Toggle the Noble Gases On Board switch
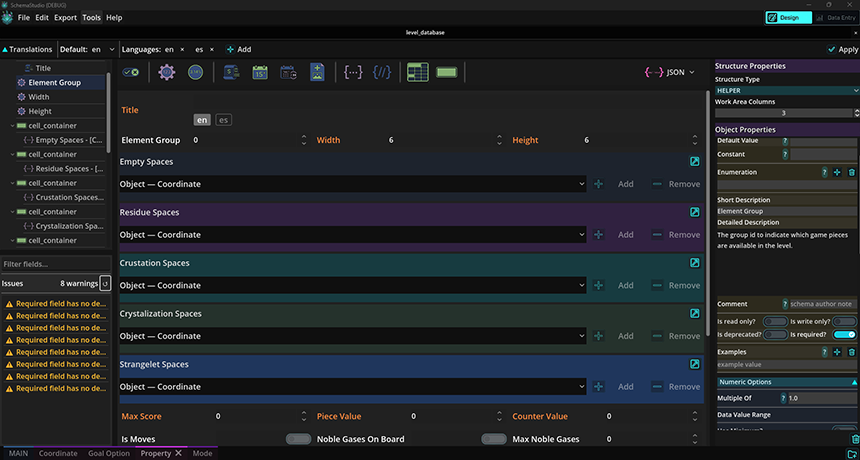Viewport: 860px width, 460px height. pyautogui.click(x=494, y=439)
